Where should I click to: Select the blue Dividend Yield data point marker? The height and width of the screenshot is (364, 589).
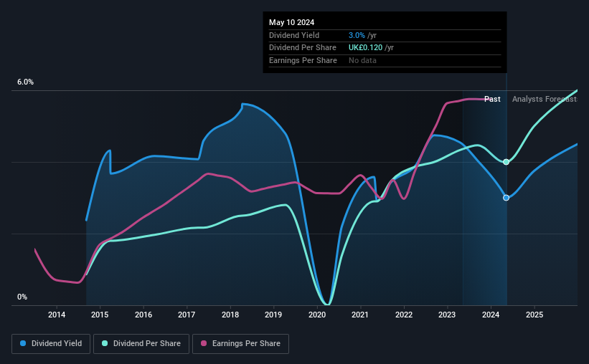coord(506,198)
